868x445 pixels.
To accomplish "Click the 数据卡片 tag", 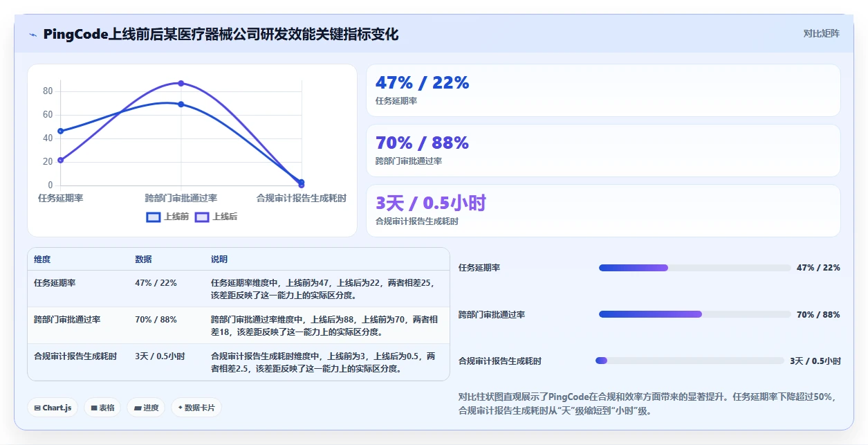I will pos(196,408).
